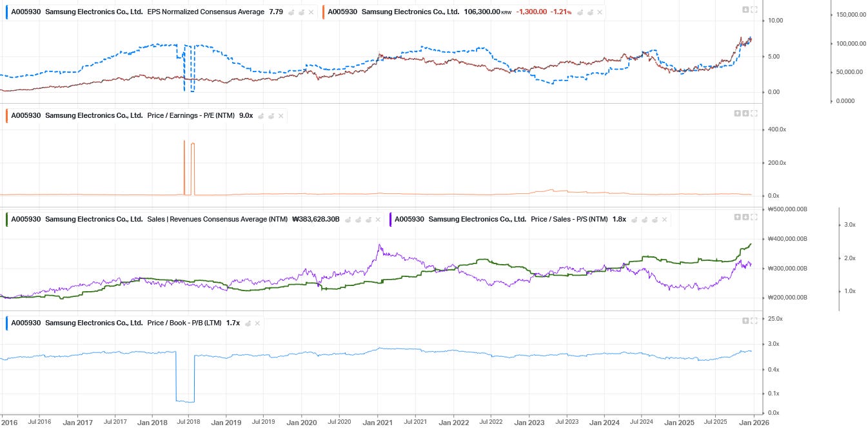Select the EPS Normalized Consensus Average legend label
868x429 pixels.
pos(206,12)
